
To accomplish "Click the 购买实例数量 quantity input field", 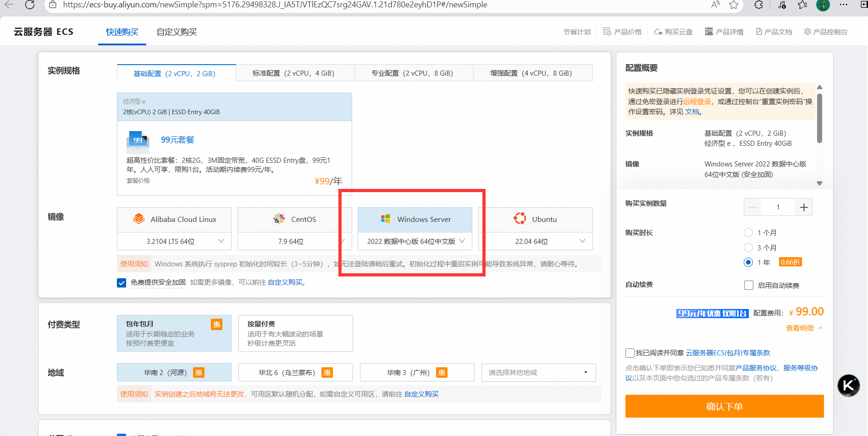I will (x=778, y=207).
